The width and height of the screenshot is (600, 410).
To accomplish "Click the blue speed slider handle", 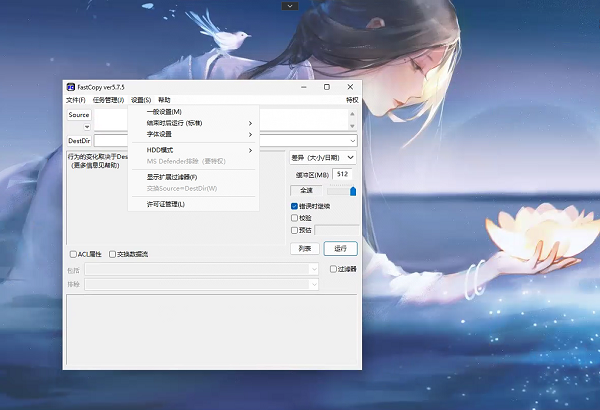I will pyautogui.click(x=353, y=191).
